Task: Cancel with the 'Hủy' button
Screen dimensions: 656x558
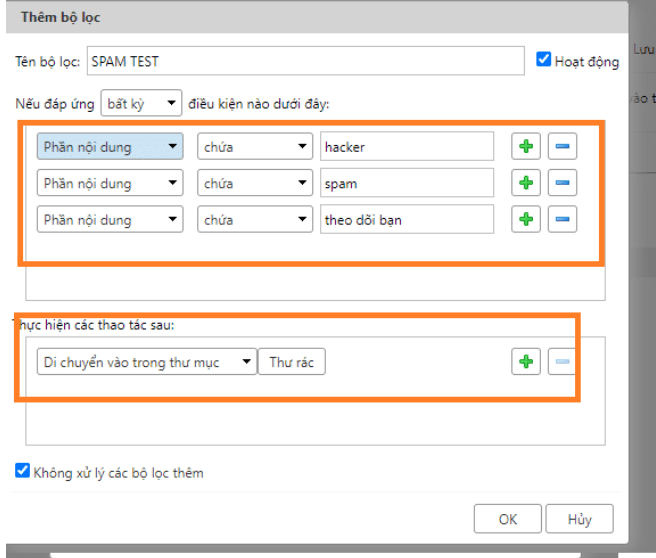Action: tap(579, 519)
